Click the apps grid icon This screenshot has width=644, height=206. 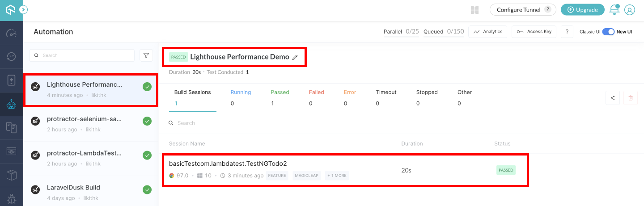pyautogui.click(x=475, y=10)
